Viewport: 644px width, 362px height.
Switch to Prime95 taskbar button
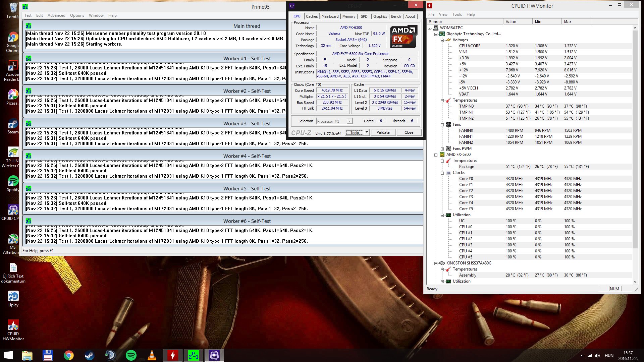point(194,355)
